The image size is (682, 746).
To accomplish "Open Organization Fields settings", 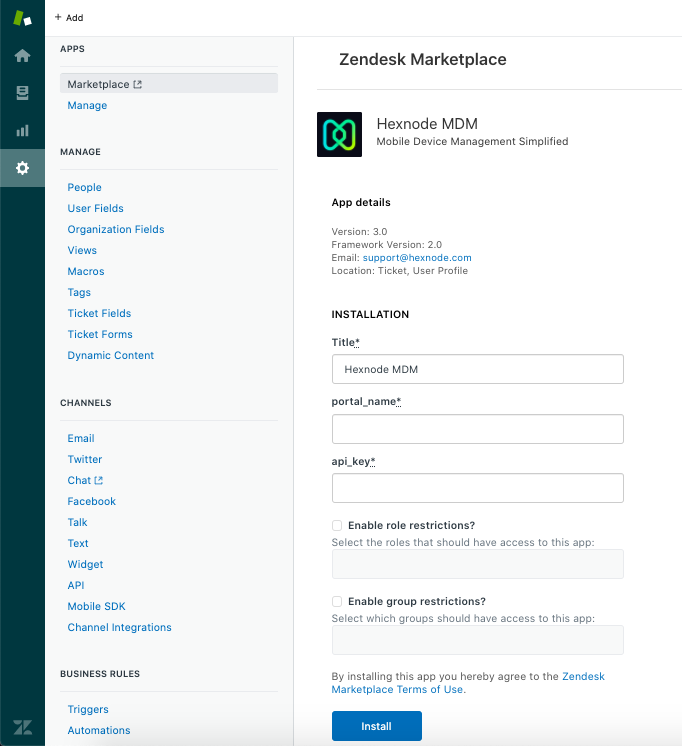I will (x=116, y=229).
